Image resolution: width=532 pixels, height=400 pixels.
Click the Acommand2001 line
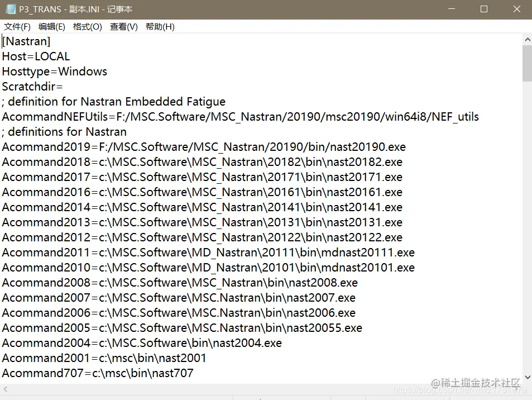coord(104,358)
